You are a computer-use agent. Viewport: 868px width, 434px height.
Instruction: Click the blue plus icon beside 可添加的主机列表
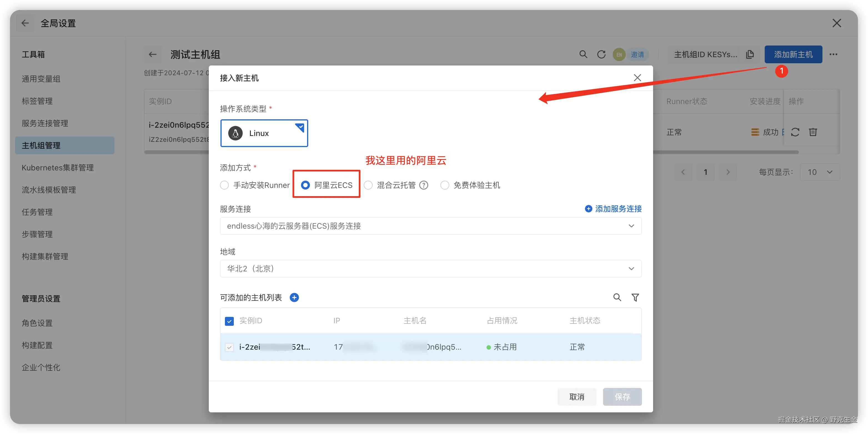click(294, 298)
